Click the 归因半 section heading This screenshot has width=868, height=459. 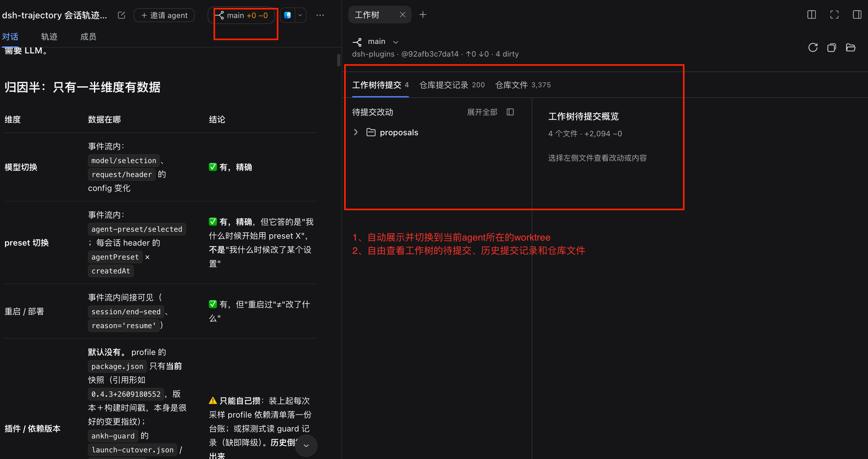click(x=82, y=87)
